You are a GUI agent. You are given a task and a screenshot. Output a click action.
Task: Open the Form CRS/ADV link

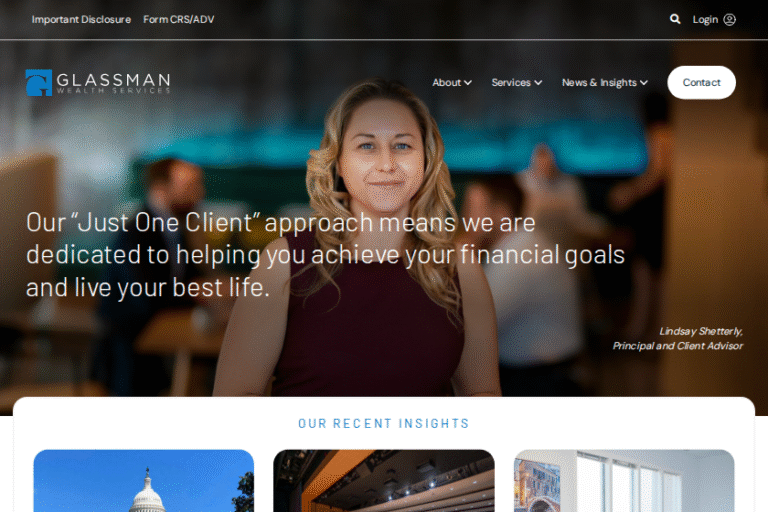pos(178,20)
